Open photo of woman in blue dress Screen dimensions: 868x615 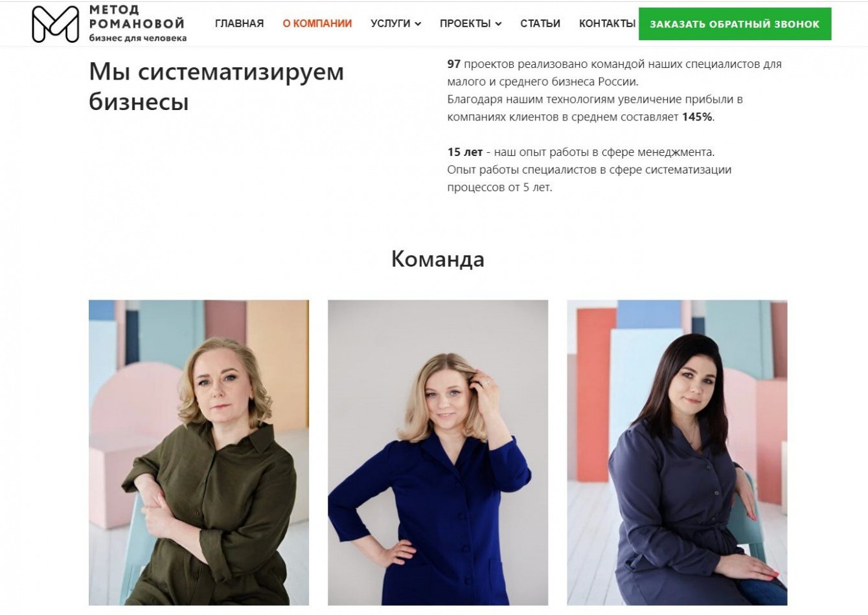[x=438, y=453]
